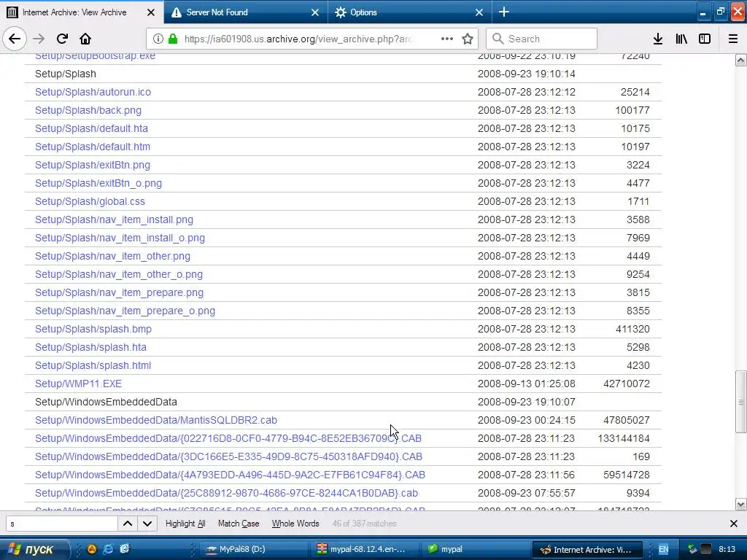This screenshot has height=560, width=747.
Task: Open Setup/Splash/global.css link
Action: (90, 201)
